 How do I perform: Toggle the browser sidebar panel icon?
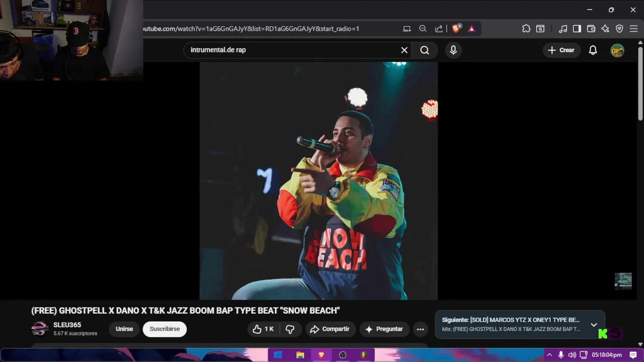pyautogui.click(x=577, y=29)
